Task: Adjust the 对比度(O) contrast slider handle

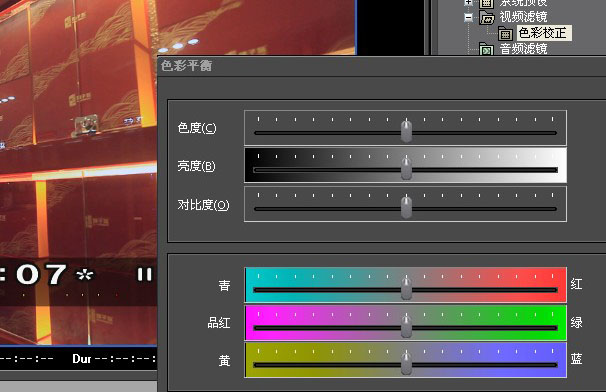Action: click(x=406, y=207)
